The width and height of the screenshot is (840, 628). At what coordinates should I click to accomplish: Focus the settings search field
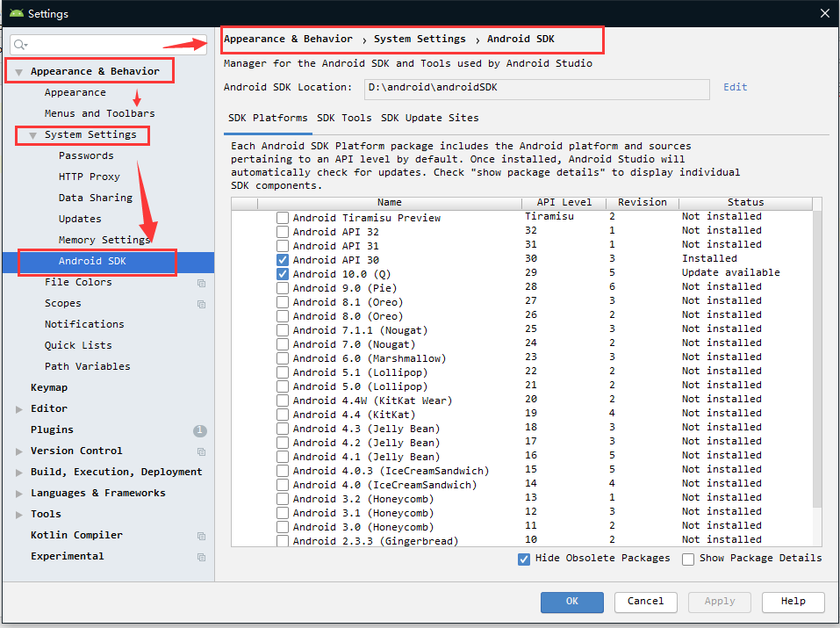click(x=108, y=45)
